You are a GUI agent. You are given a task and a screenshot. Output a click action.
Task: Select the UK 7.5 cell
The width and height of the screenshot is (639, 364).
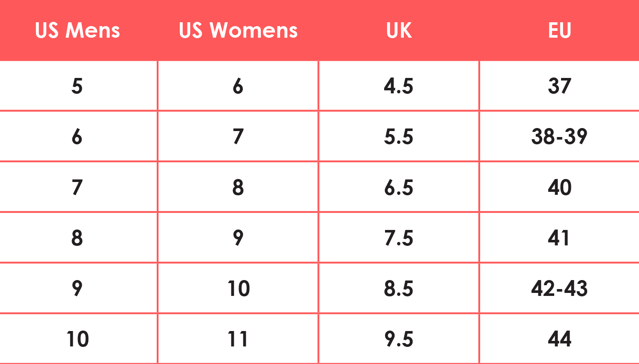[x=399, y=238]
